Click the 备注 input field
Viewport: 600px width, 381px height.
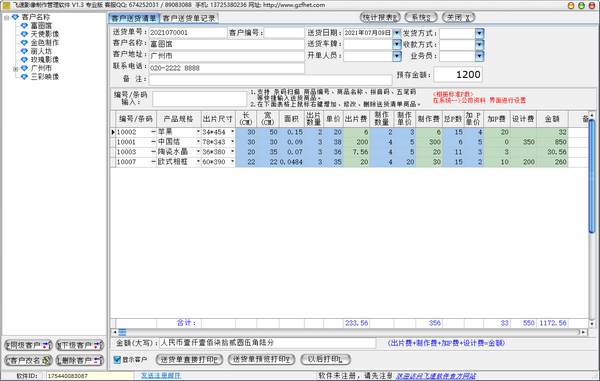270,80
